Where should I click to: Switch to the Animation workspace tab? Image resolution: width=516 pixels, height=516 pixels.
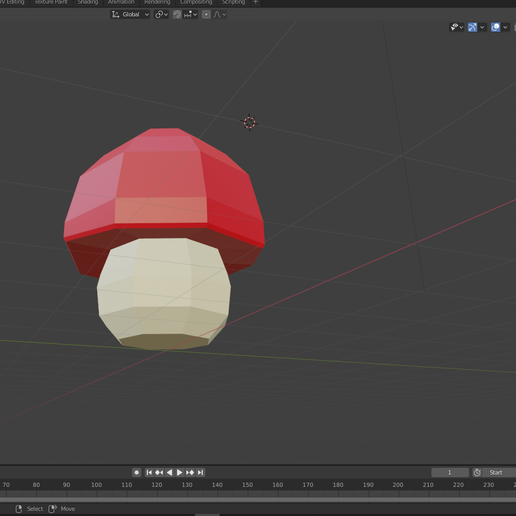point(121,2)
